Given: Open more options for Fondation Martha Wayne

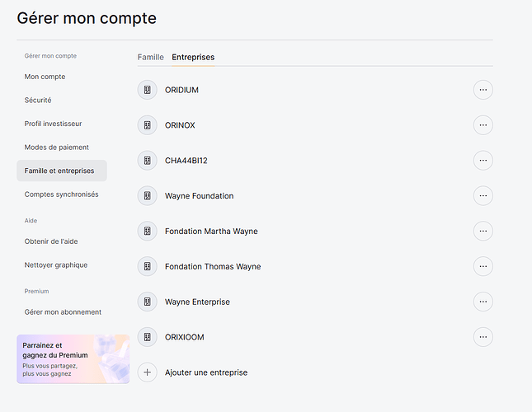Looking at the screenshot, I should pos(483,232).
